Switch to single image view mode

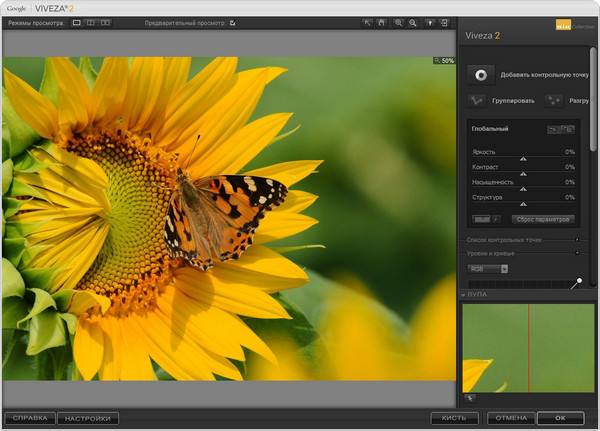pos(77,22)
